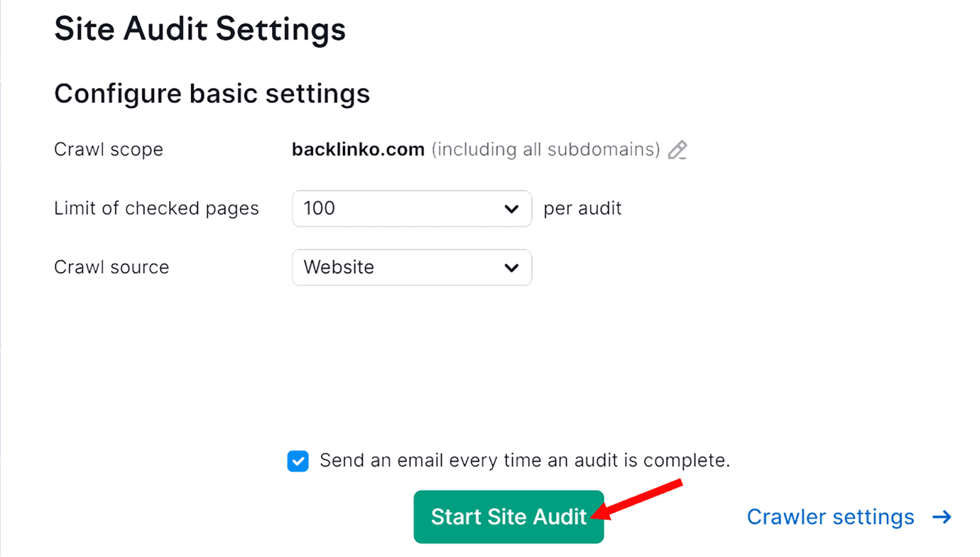Image resolution: width=980 pixels, height=557 pixels.
Task: Click the 'per audit' text
Action: pos(582,209)
